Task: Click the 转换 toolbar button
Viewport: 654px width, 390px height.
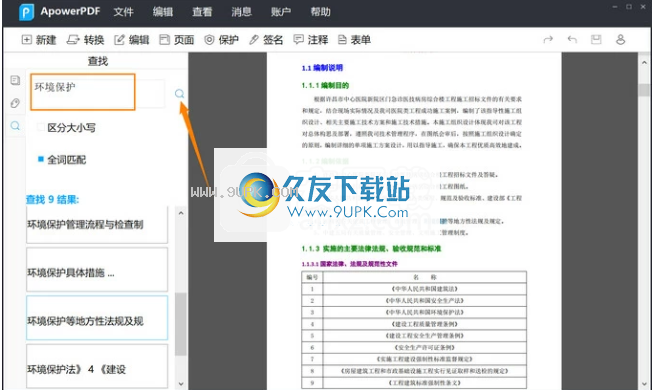Action: coord(86,40)
